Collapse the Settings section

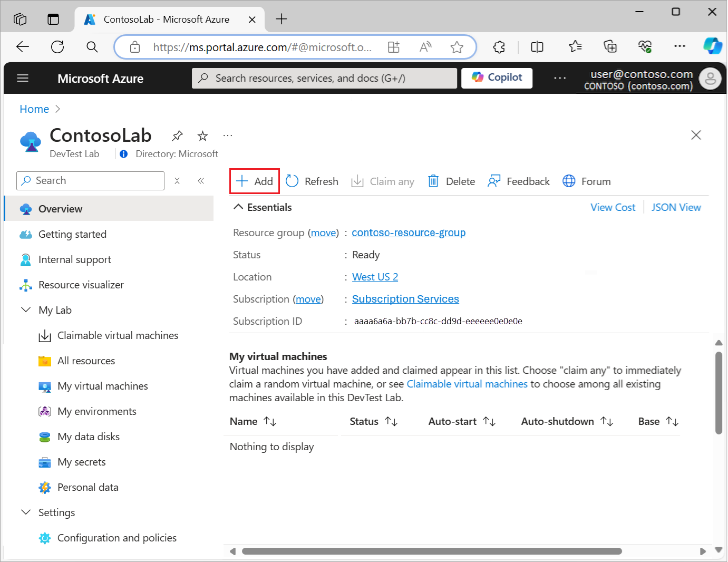tap(26, 512)
